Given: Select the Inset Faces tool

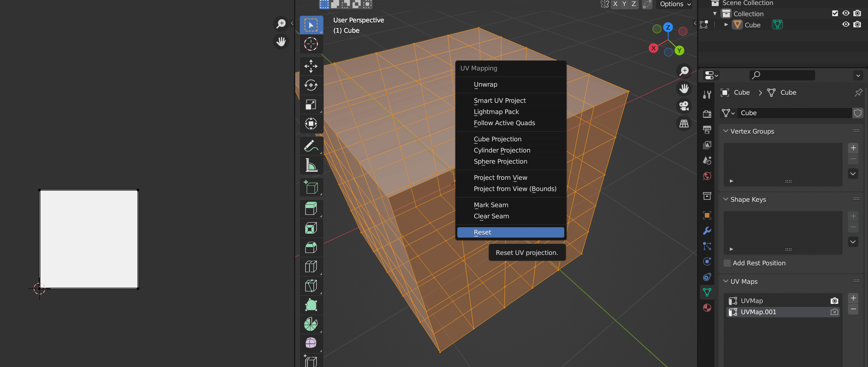Looking at the screenshot, I should coord(311,228).
